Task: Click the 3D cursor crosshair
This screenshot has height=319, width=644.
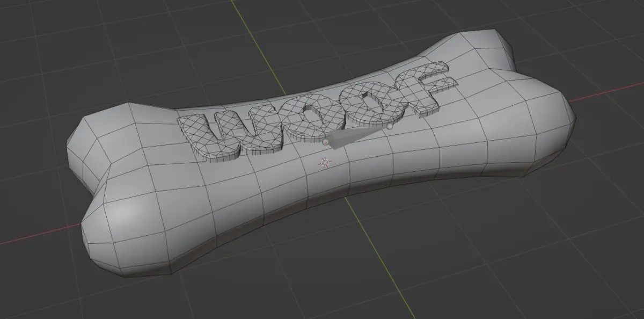Action: click(325, 162)
